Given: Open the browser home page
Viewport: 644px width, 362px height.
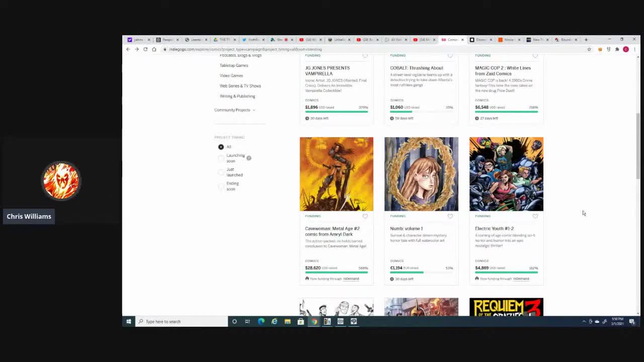Looking at the screenshot, I should 154,49.
